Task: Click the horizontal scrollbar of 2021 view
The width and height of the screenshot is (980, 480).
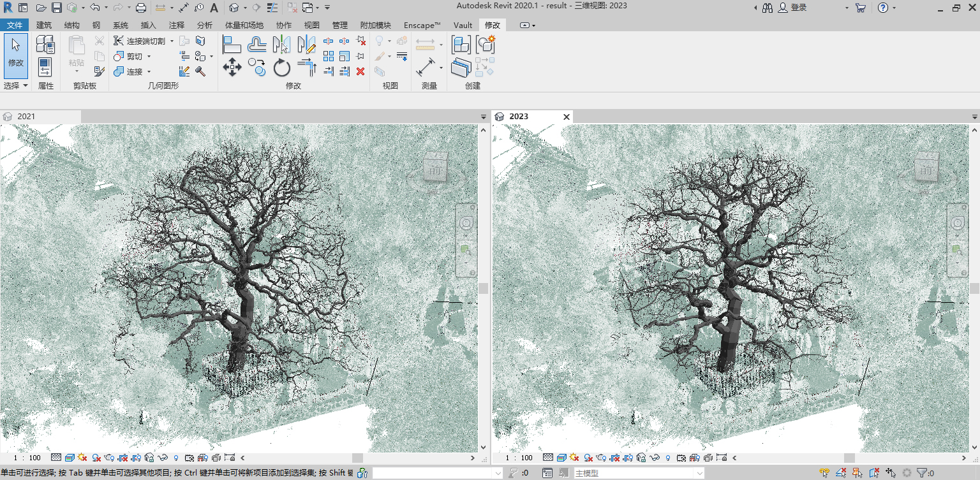Action: pyautogui.click(x=357, y=458)
